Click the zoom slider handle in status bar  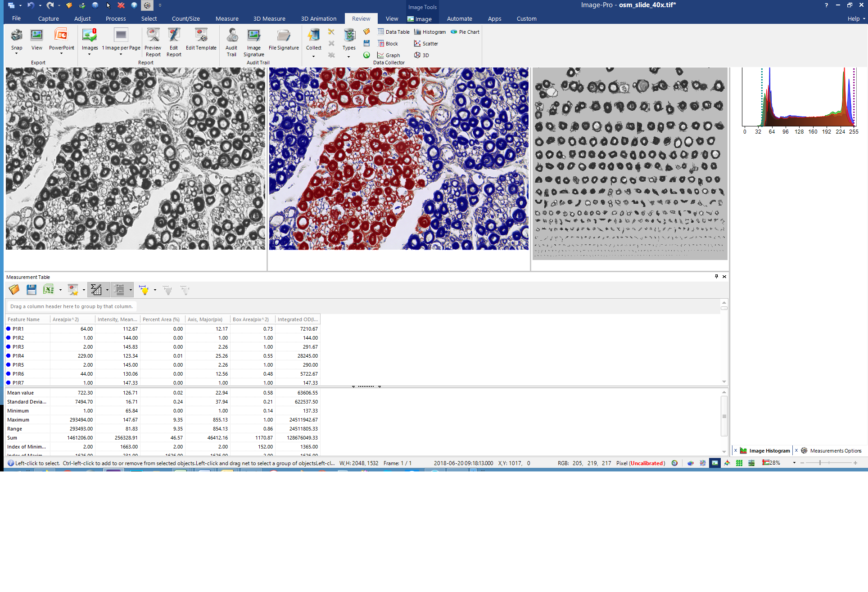[x=820, y=463]
